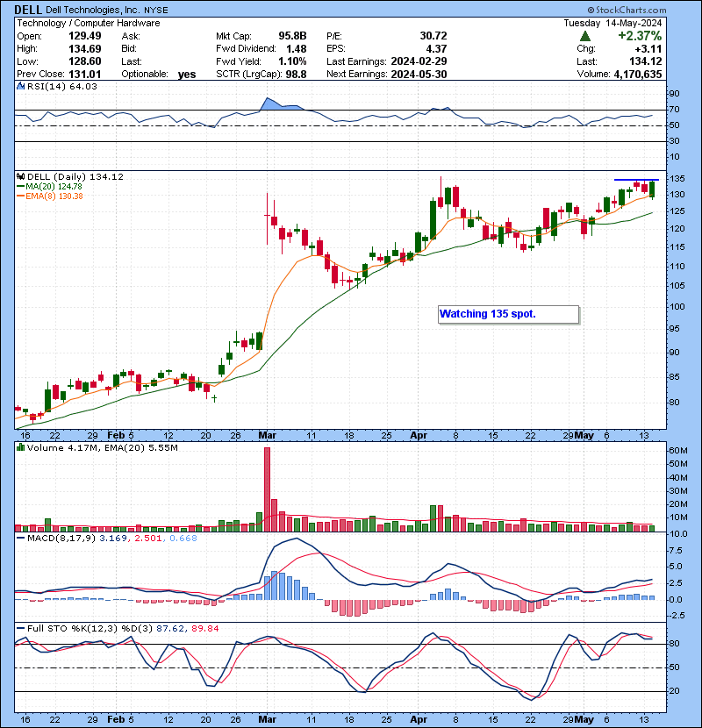The image size is (702, 728).
Task: Click the RSI panel line icon
Action: click(x=20, y=86)
